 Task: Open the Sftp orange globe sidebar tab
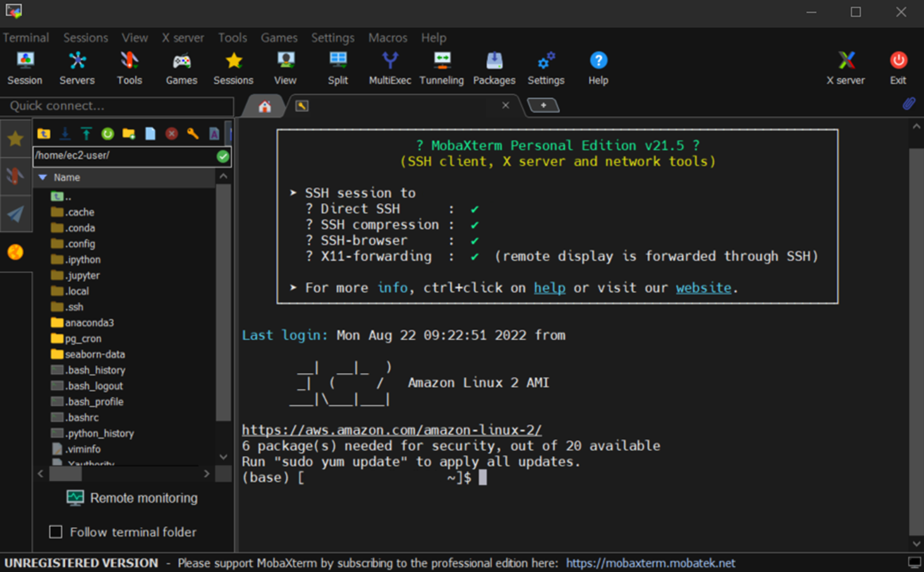(x=16, y=252)
